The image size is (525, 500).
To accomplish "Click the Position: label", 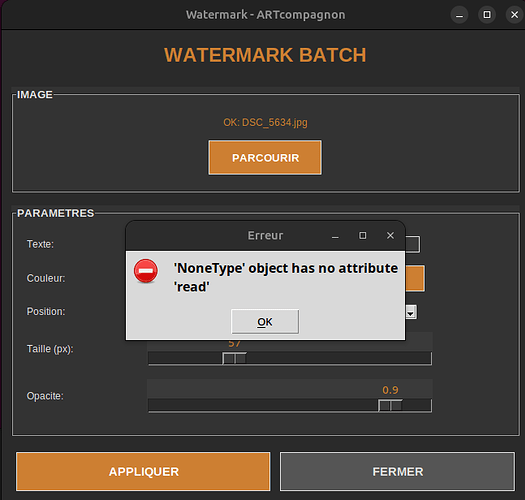I will (x=46, y=311).
